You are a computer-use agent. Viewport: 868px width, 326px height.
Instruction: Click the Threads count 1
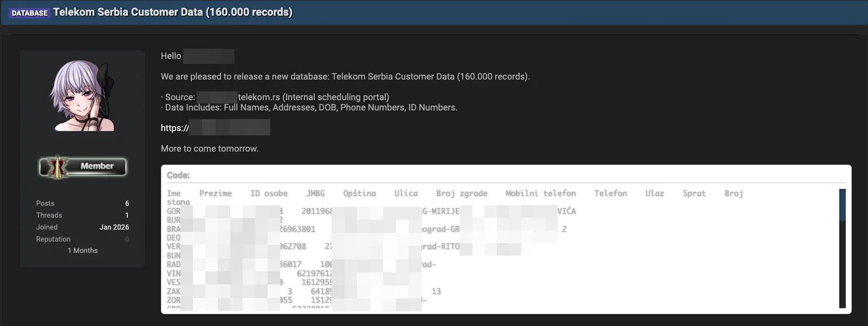(x=126, y=215)
